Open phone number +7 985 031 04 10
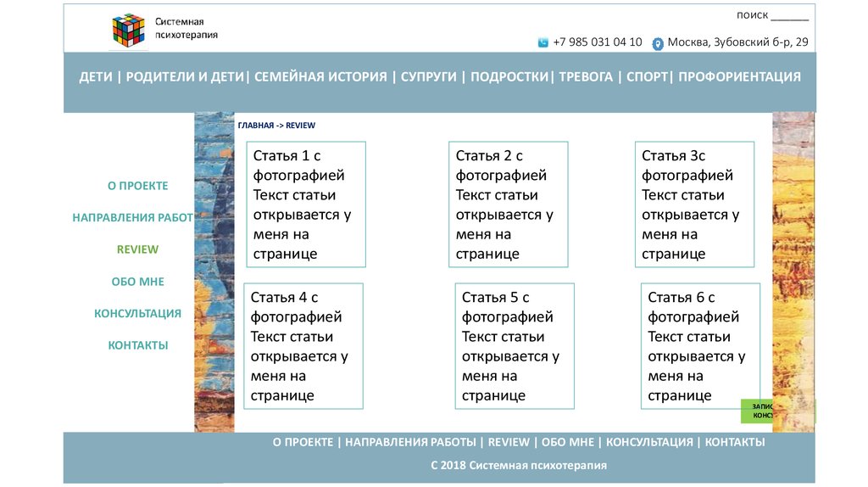 (598, 42)
